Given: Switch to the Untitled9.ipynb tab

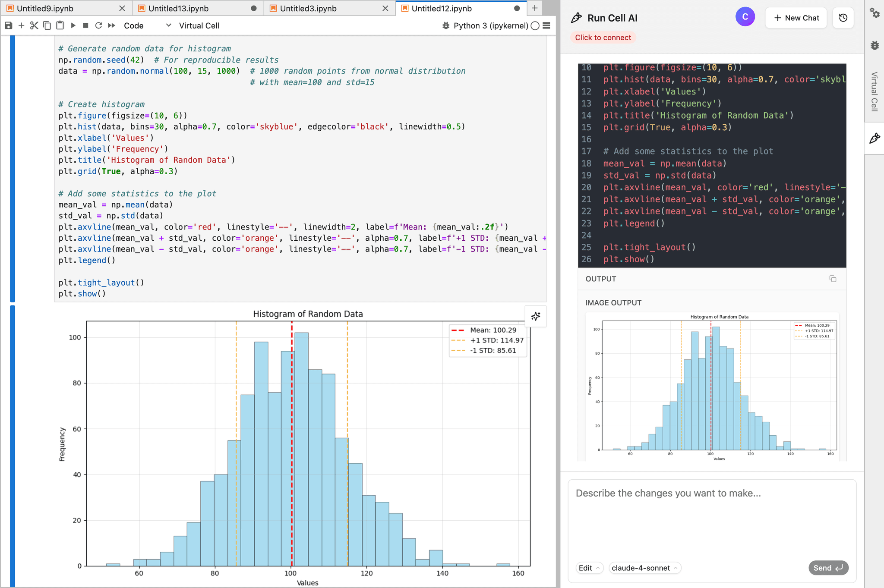Looking at the screenshot, I should point(56,8).
